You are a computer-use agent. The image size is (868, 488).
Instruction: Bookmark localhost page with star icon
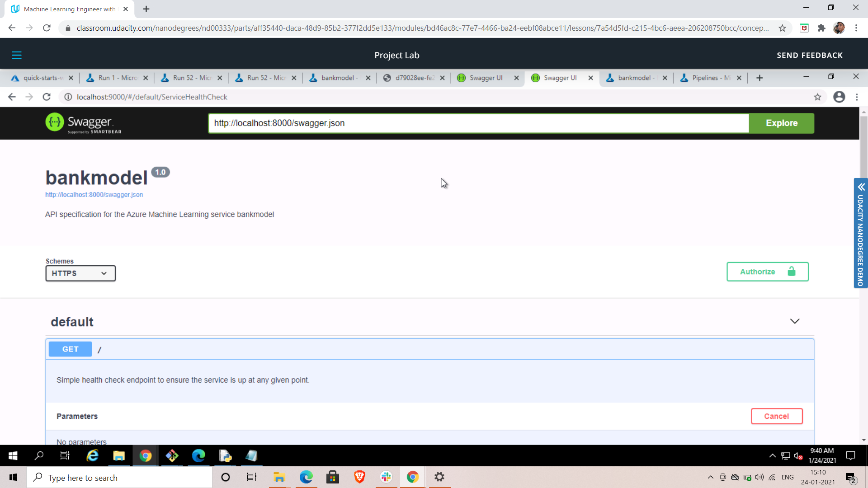[x=817, y=97]
